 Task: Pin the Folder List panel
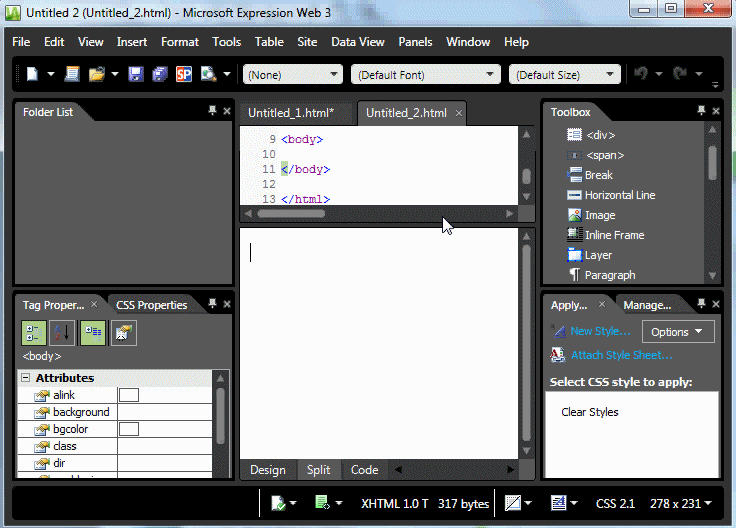pyautogui.click(x=212, y=112)
